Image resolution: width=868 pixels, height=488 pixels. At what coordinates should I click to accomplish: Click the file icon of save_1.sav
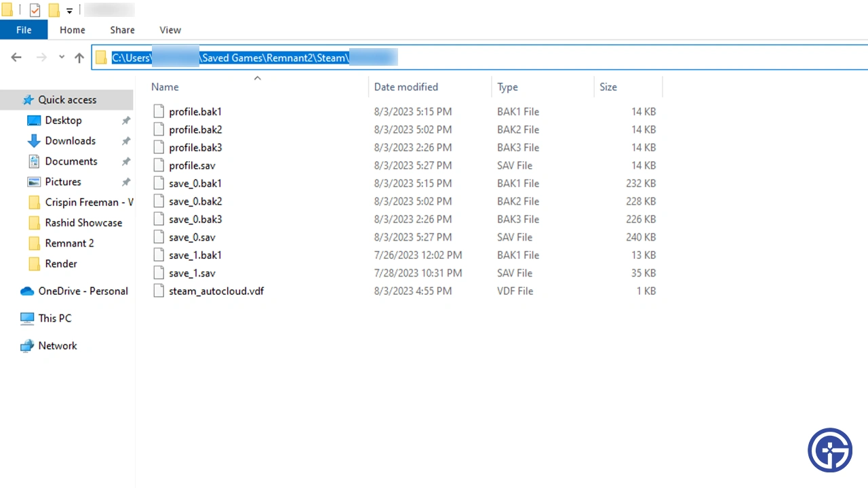click(x=159, y=273)
